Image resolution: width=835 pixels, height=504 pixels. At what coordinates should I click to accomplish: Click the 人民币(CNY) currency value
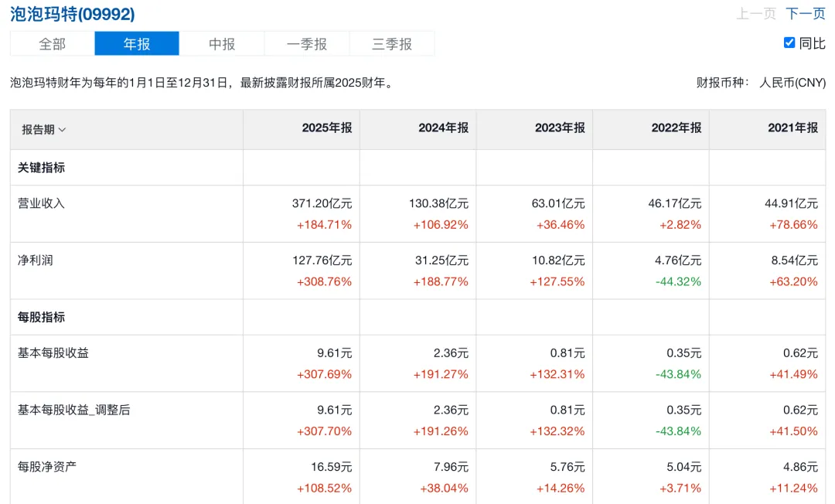(792, 83)
